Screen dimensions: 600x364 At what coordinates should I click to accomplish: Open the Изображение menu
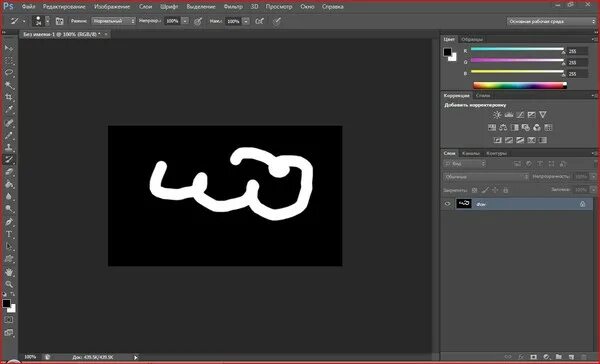coord(112,7)
